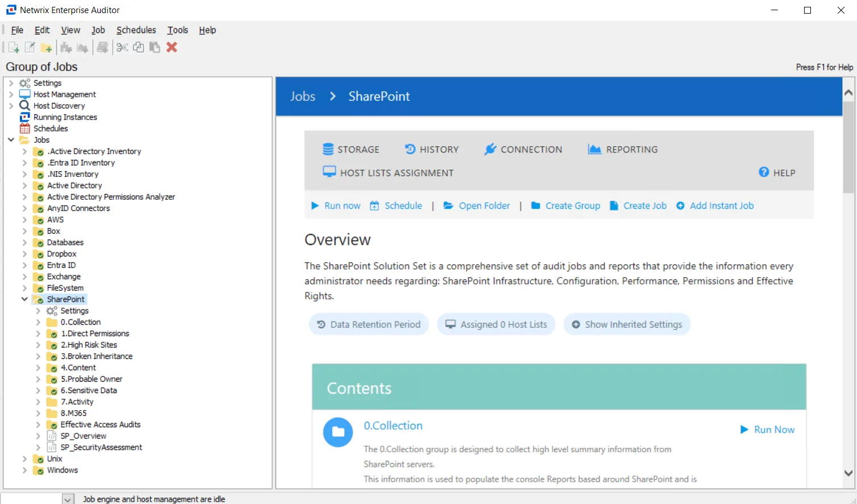Image resolution: width=857 pixels, height=504 pixels.
Task: Click the Host Discovery magnifier icon
Action: [24, 105]
